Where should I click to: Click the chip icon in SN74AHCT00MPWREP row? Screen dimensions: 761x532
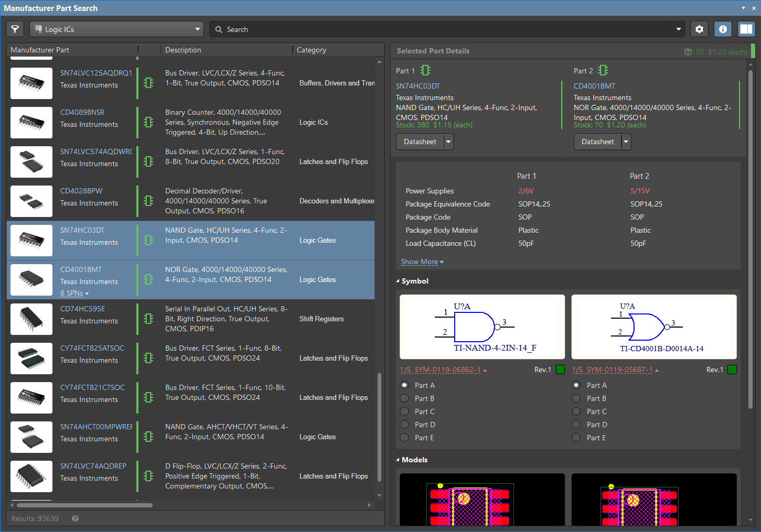point(148,437)
